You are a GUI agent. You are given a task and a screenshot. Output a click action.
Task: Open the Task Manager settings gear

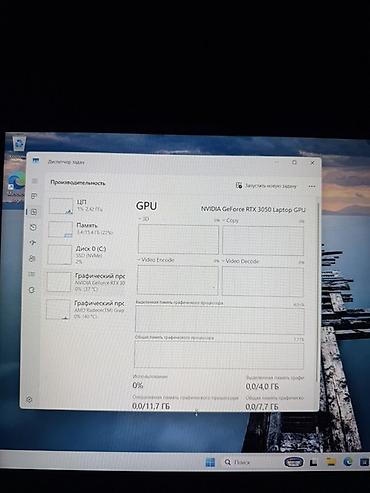tap(29, 399)
